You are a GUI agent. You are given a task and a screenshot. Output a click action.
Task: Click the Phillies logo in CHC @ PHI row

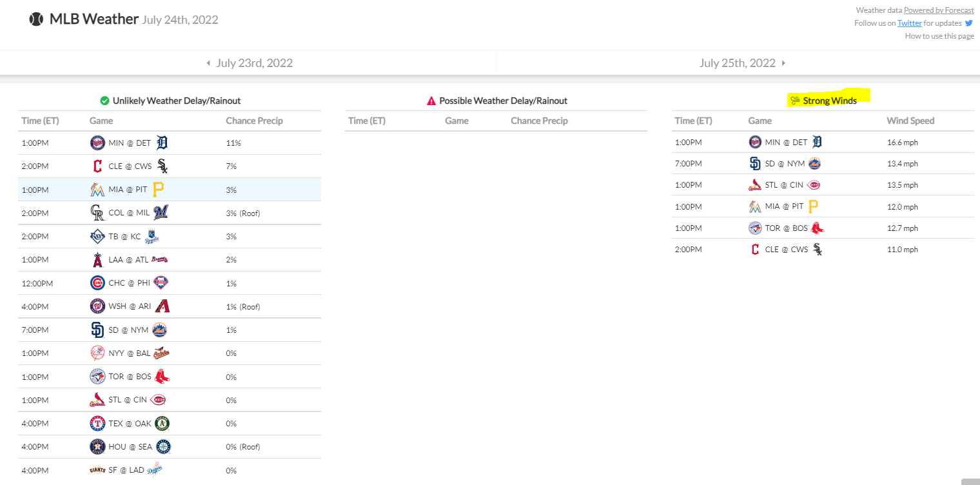161,283
